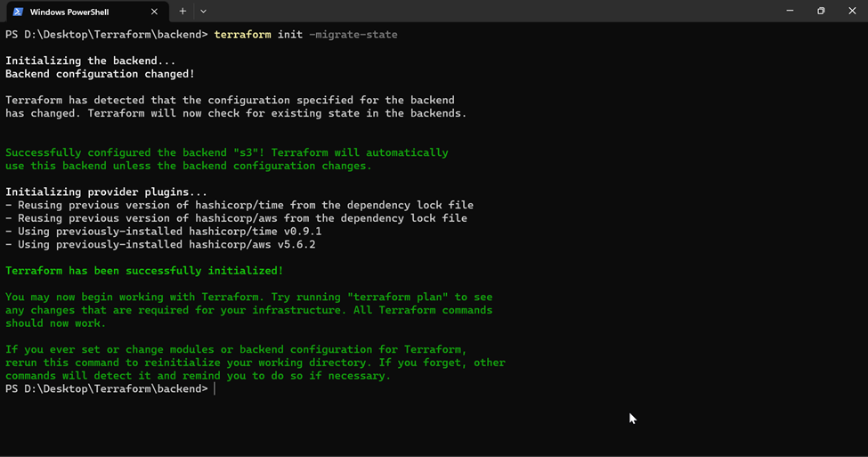Expand the new tab profile dropdown chevron

click(x=203, y=11)
